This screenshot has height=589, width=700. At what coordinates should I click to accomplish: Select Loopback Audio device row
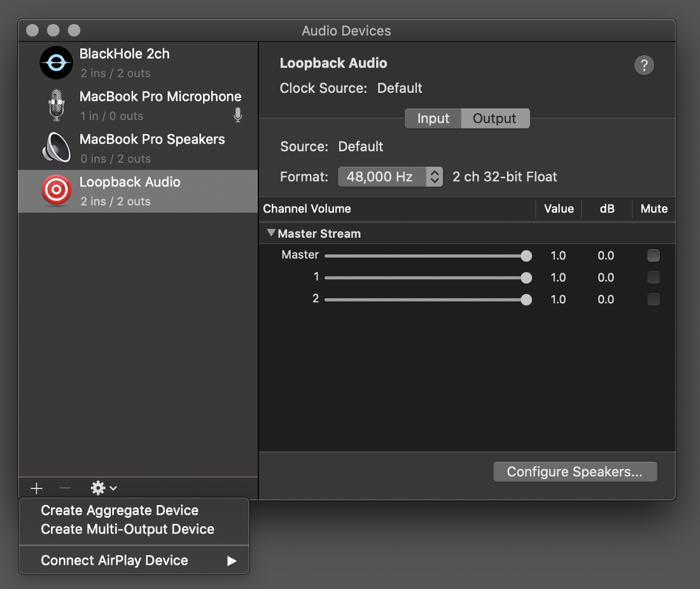coord(138,191)
